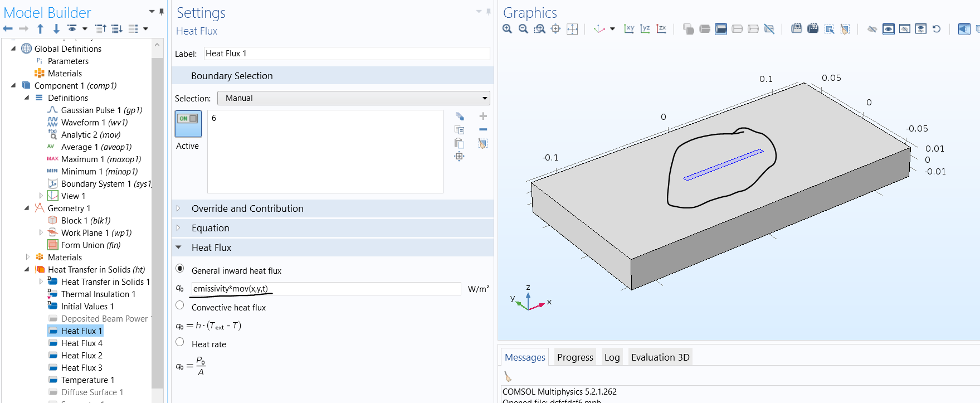The image size is (980, 403).
Task: Select the Convective heat flux radio button
Action: click(x=180, y=305)
